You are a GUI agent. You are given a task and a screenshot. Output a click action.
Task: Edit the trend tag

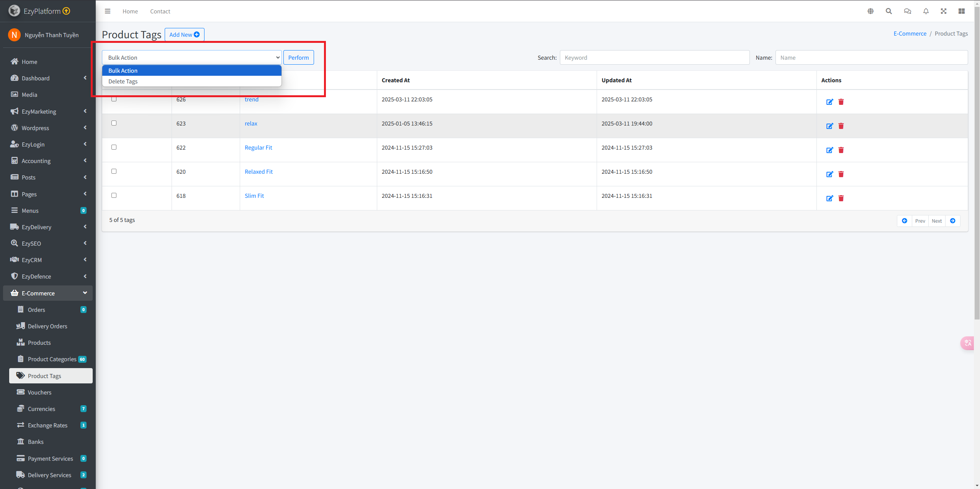tap(829, 102)
